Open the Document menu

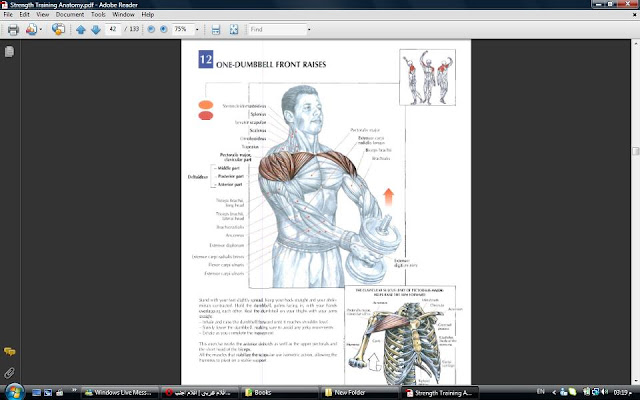pyautogui.click(x=70, y=14)
